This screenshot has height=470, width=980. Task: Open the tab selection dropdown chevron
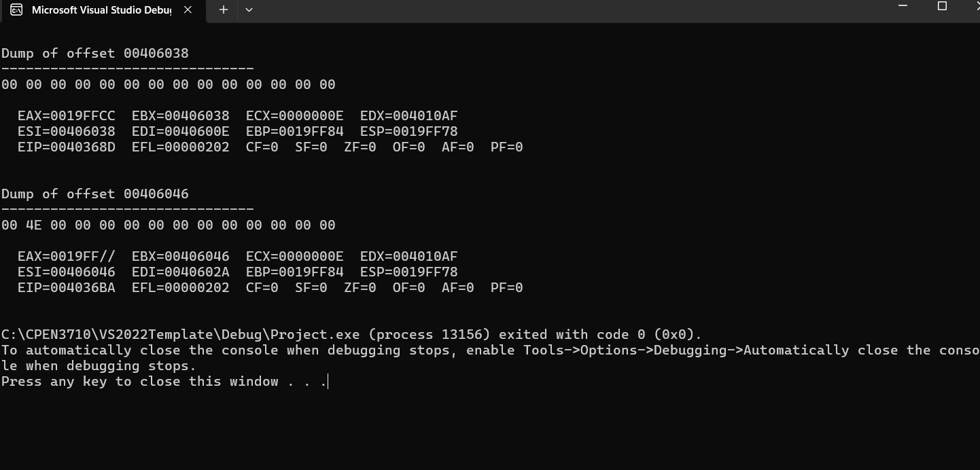tap(249, 10)
